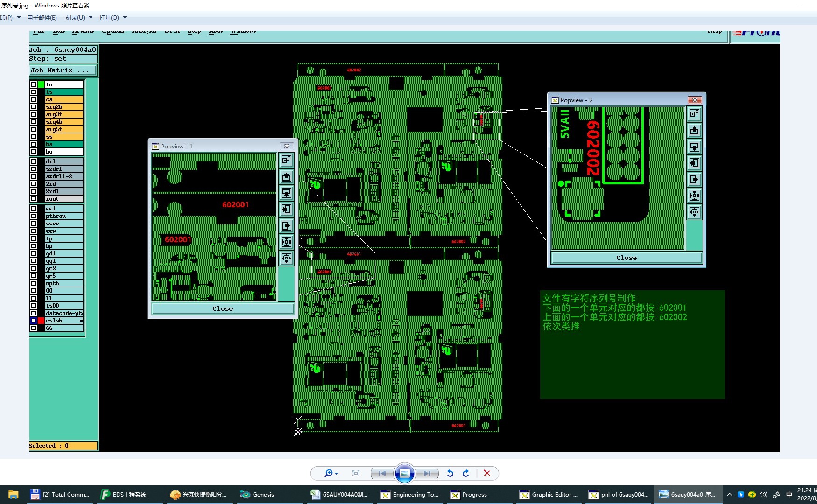Zoom in using Popview - 2 inward arrows icon
This screenshot has width=817, height=504.
(x=694, y=196)
